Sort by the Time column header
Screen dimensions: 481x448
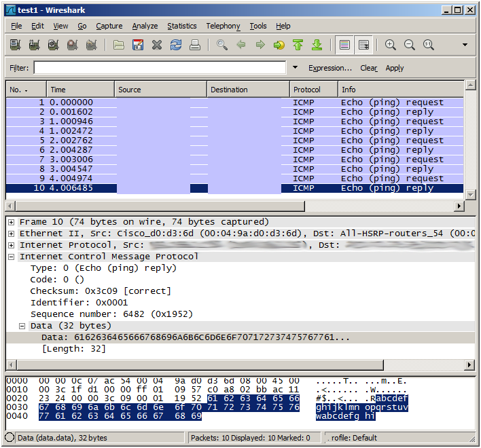coord(80,90)
